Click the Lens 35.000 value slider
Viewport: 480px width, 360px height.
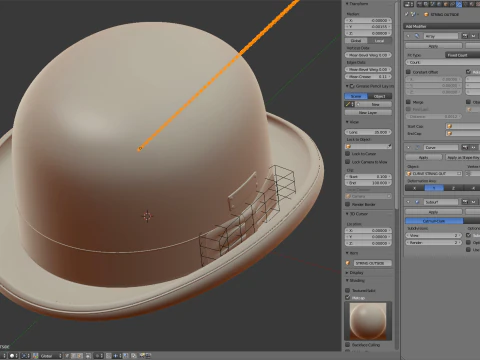pyautogui.click(x=368, y=132)
